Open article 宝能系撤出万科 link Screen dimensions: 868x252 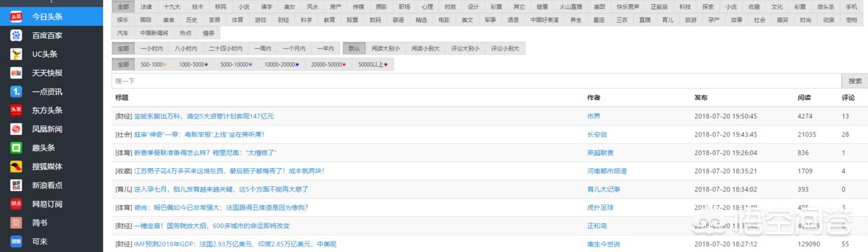tap(204, 116)
